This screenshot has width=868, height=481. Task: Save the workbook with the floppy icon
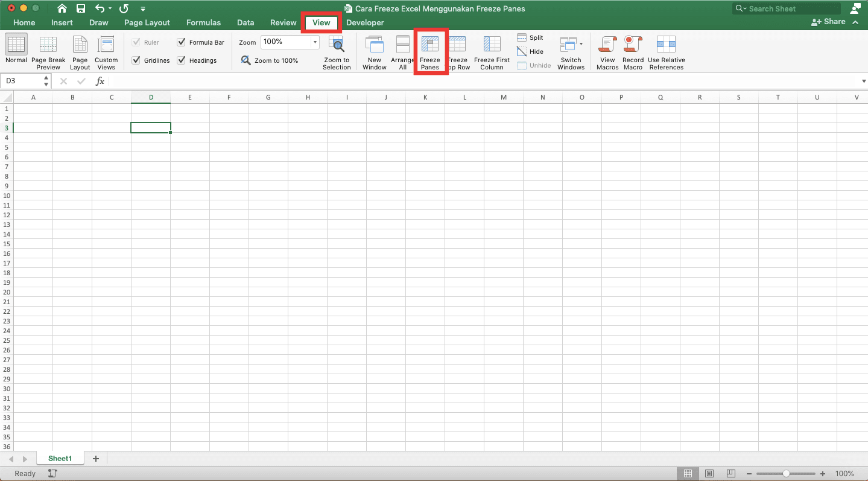[81, 8]
